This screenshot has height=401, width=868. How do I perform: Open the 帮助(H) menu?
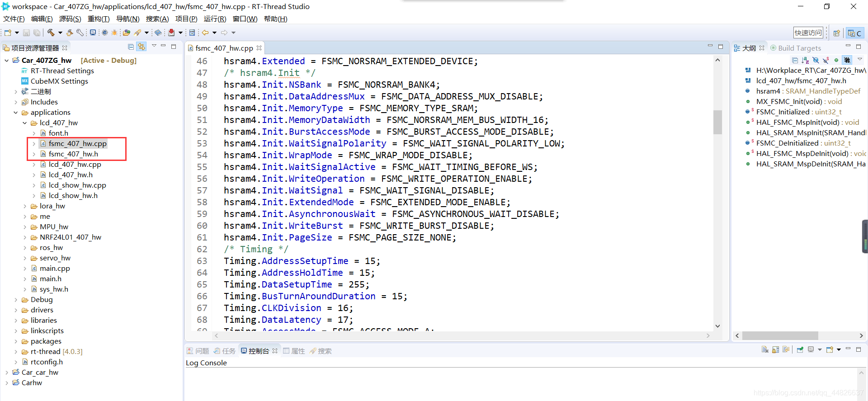pos(276,19)
